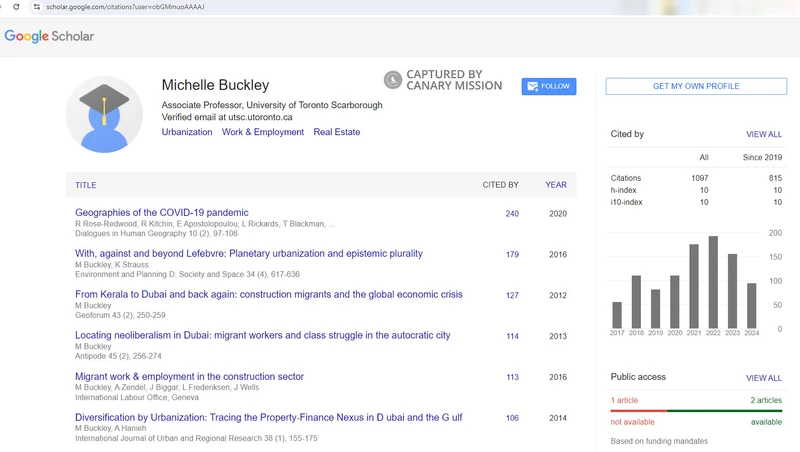Click the Since 2019 citations value 815
The height and width of the screenshot is (452, 800).
point(776,178)
